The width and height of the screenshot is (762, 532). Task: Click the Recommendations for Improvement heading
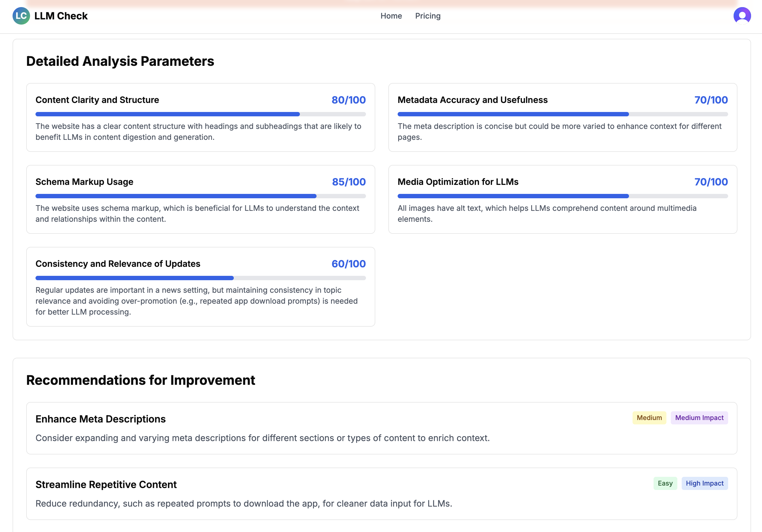(x=141, y=380)
